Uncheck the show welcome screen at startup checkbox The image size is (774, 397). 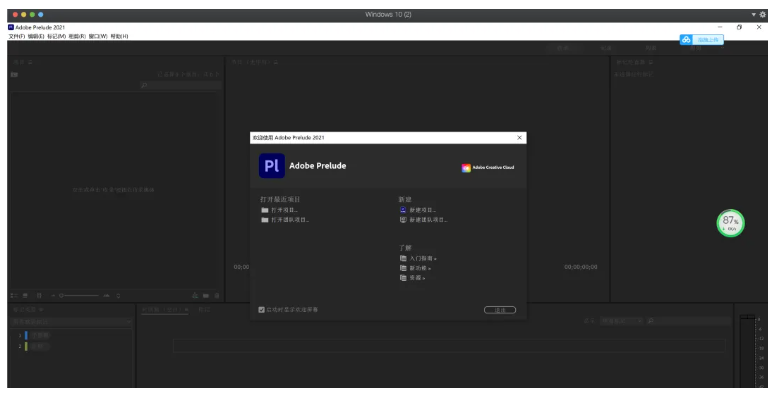click(x=262, y=310)
